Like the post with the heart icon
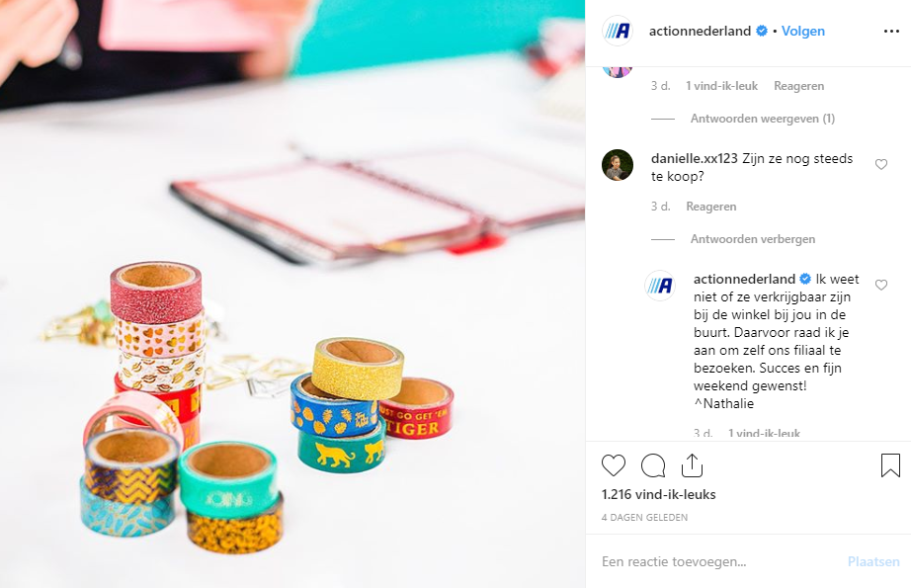The width and height of the screenshot is (911, 588). coord(613,465)
